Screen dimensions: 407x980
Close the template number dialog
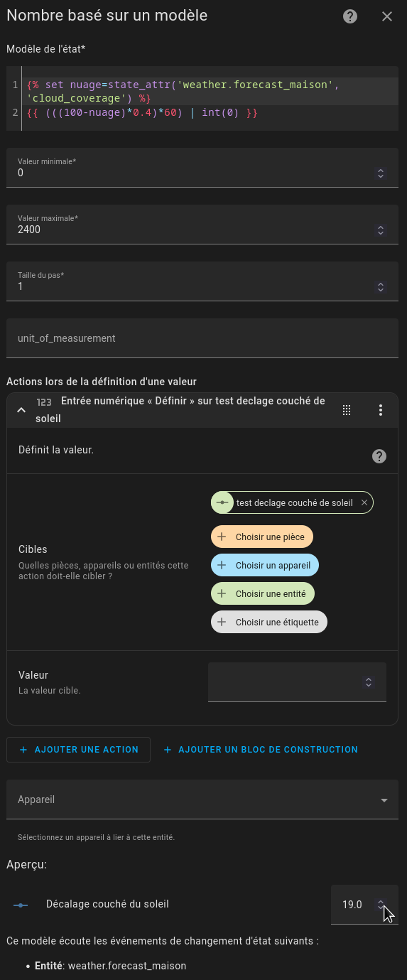click(387, 16)
